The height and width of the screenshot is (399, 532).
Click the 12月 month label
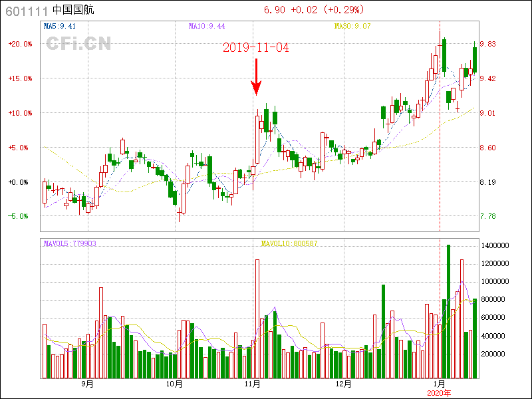pos(343,384)
